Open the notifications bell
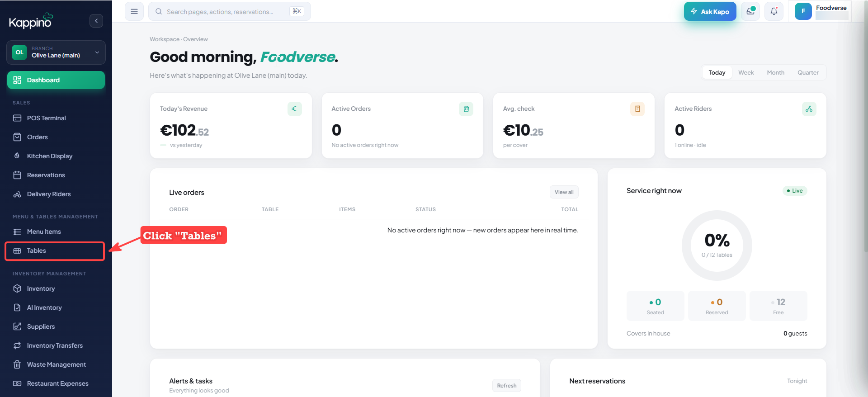Viewport: 868px width, 397px height. pyautogui.click(x=774, y=11)
